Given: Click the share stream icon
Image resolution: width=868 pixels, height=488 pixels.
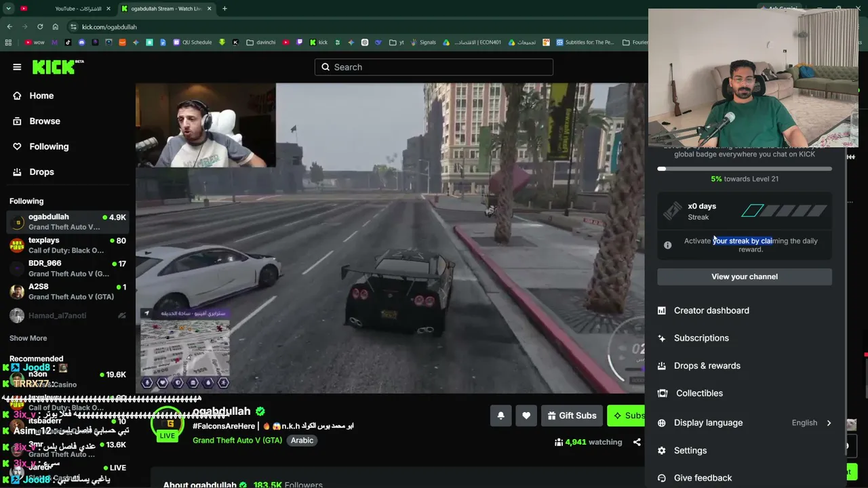Looking at the screenshot, I should click(x=637, y=442).
